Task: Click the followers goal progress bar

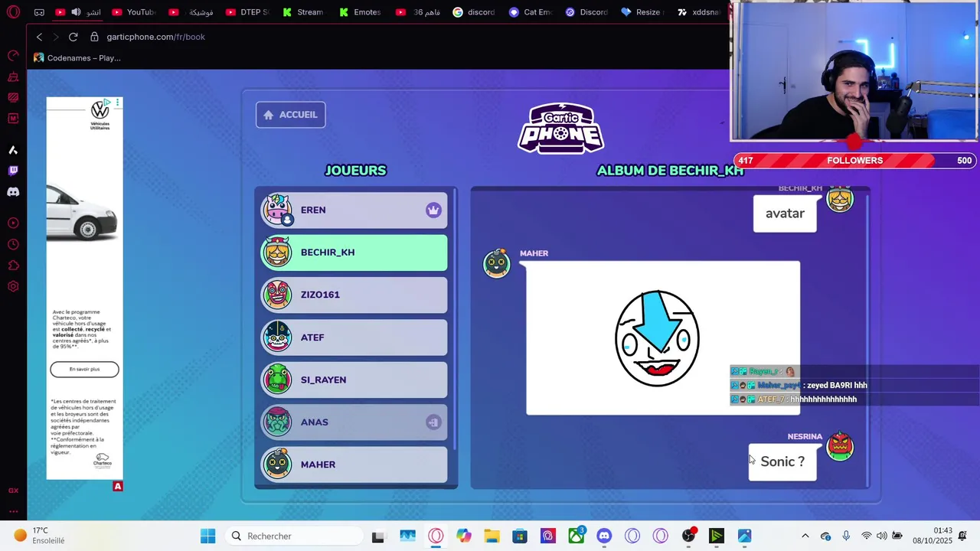Action: 854,161
